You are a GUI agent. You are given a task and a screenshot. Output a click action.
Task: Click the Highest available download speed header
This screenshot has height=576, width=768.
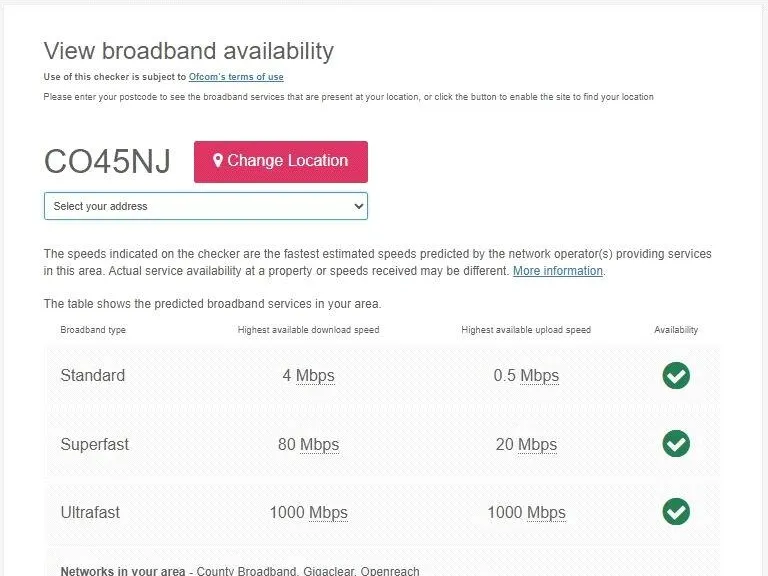click(x=308, y=330)
